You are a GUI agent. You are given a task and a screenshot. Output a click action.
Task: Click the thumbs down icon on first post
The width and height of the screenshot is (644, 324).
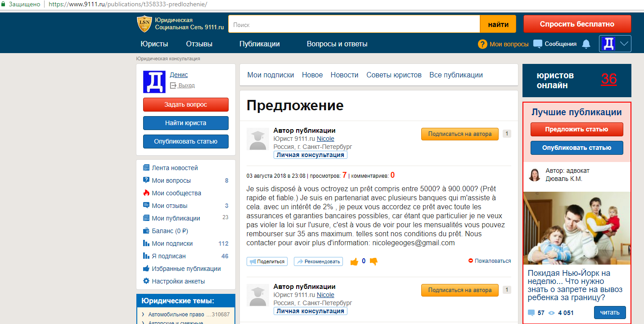pos(373,261)
